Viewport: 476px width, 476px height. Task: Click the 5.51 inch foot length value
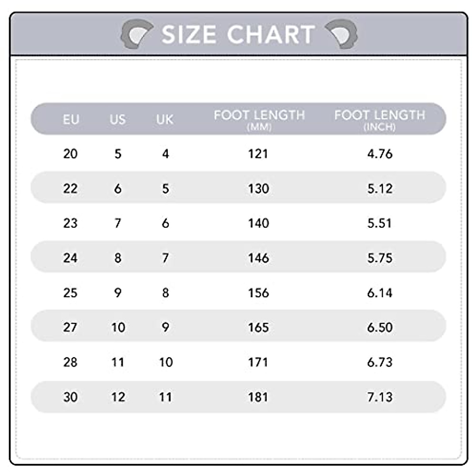[380, 223]
